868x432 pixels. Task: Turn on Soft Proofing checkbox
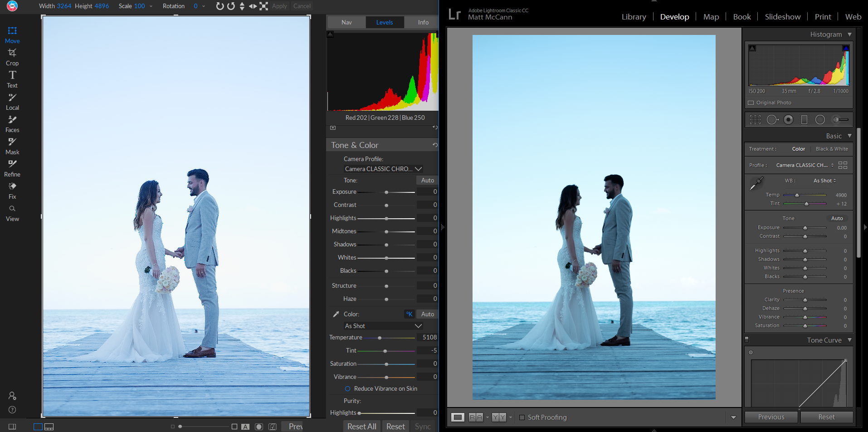(522, 417)
